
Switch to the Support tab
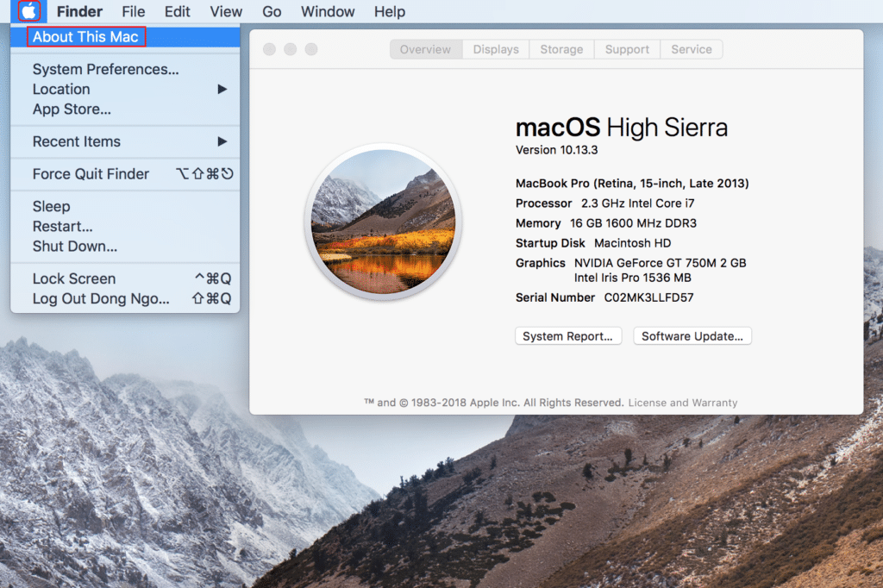pos(628,49)
